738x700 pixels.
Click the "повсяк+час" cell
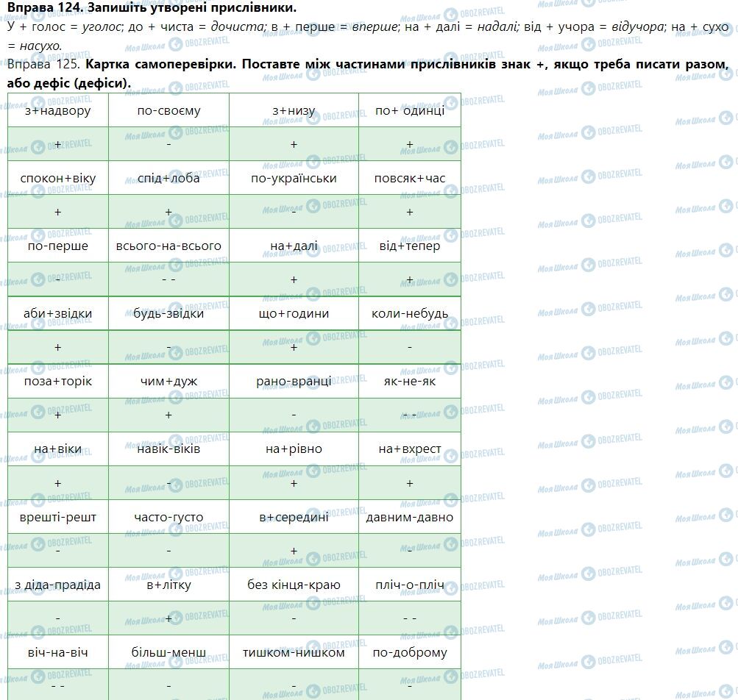pos(410,178)
